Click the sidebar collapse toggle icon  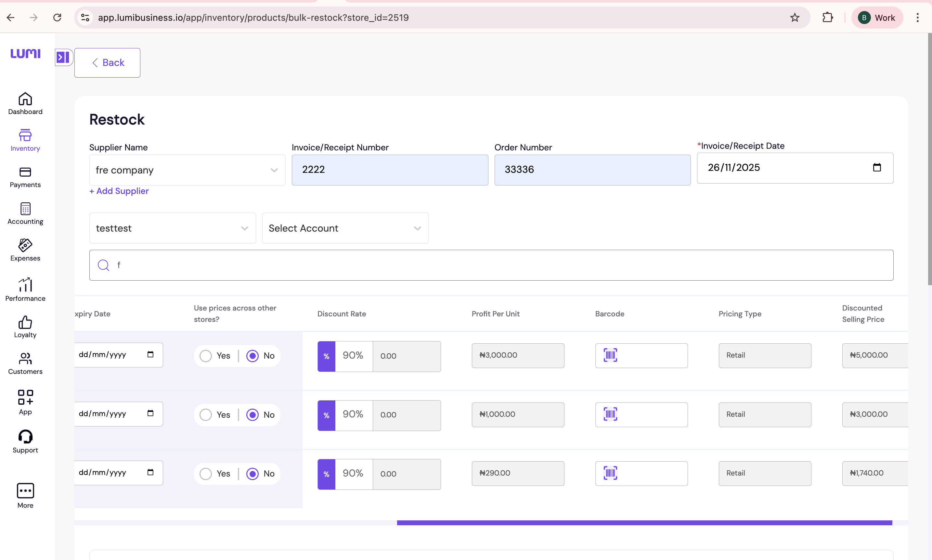[x=63, y=57]
